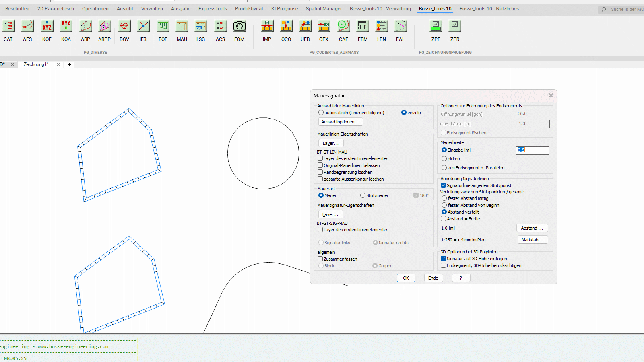This screenshot has width=644, height=362.
Task: Choose automatisch (Linienverfolgung) selection mode
Action: pyautogui.click(x=321, y=113)
